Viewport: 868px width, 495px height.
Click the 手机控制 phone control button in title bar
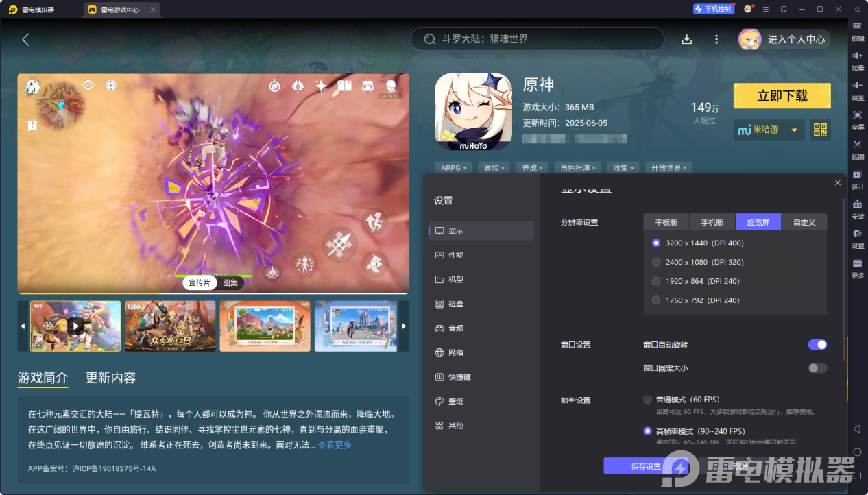(x=714, y=9)
